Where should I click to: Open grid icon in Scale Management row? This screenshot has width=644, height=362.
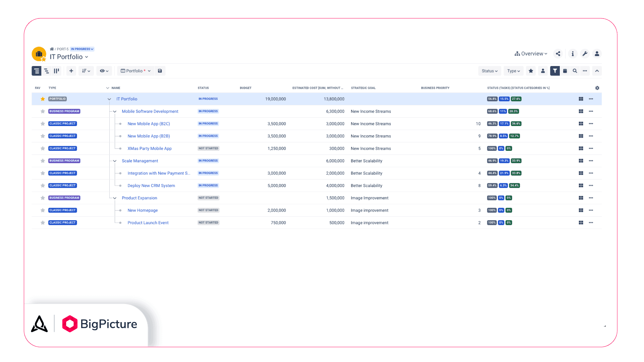tap(581, 161)
